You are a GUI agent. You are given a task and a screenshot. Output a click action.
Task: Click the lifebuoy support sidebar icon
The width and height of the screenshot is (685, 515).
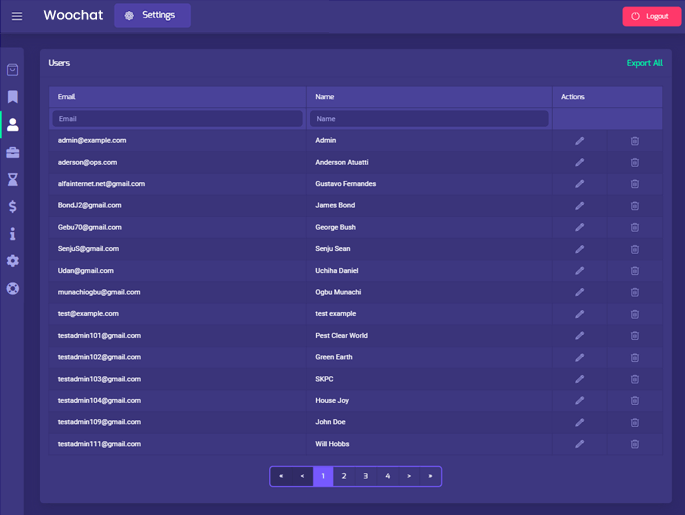click(x=12, y=288)
